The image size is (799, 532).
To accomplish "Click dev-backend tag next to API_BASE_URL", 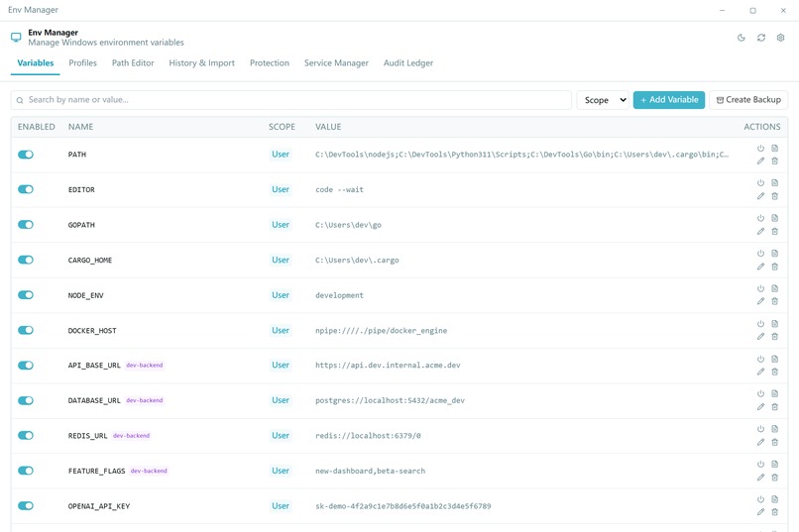I will click(x=145, y=365).
